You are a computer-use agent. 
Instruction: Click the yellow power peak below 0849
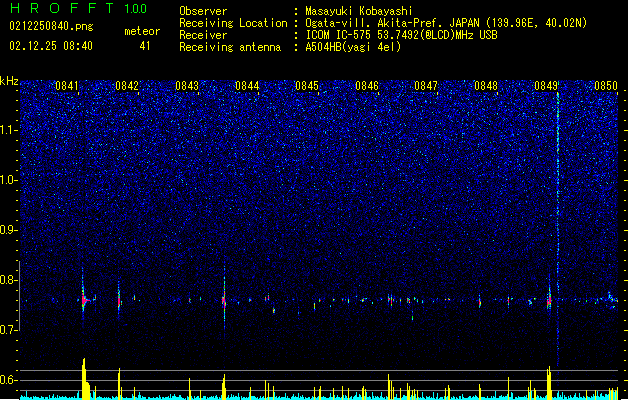(x=549, y=383)
